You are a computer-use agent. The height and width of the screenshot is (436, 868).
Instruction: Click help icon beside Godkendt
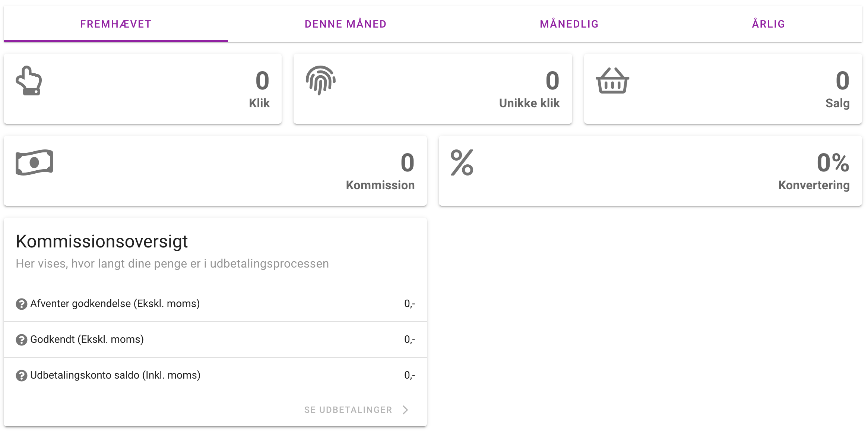[x=22, y=340]
